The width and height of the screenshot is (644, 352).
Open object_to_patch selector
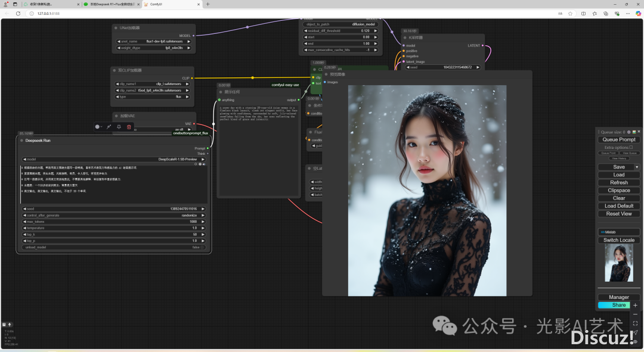click(340, 24)
